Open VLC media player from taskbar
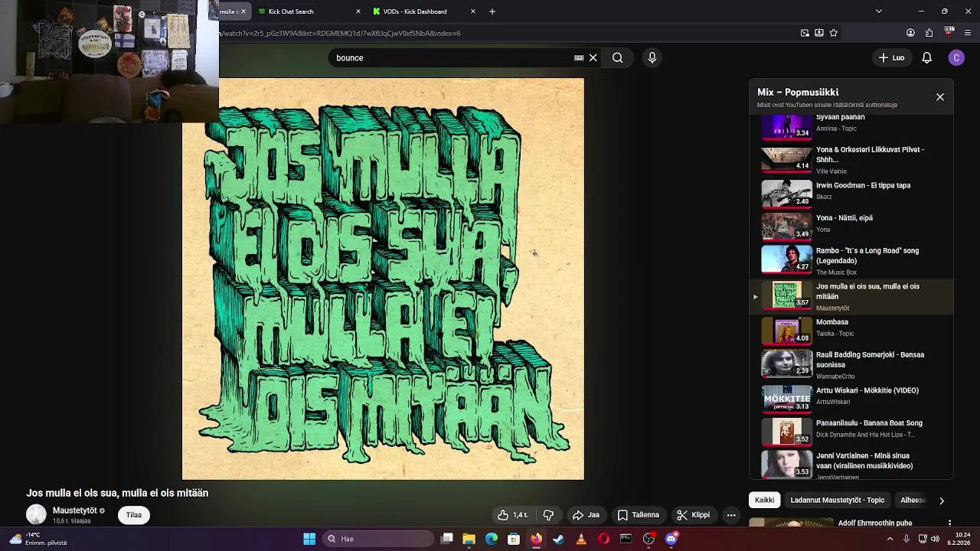The height and width of the screenshot is (551, 980). (581, 539)
